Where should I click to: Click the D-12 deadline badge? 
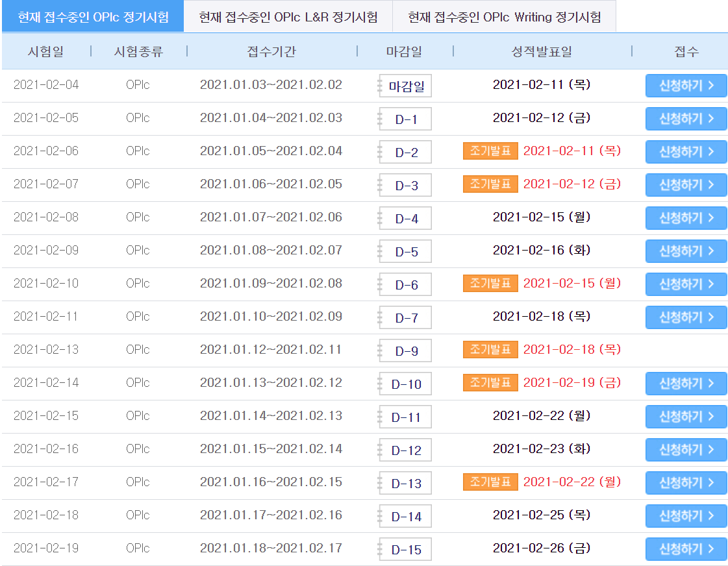click(x=405, y=450)
